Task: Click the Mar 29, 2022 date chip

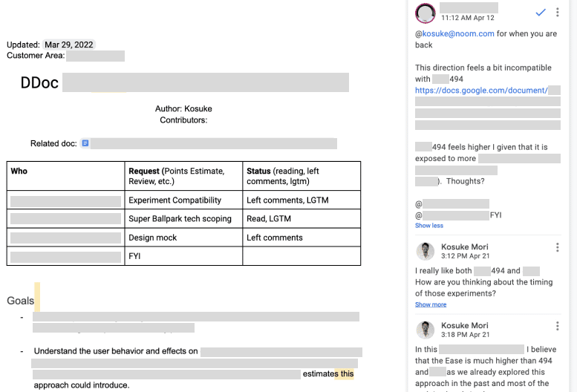Action: 69,45
